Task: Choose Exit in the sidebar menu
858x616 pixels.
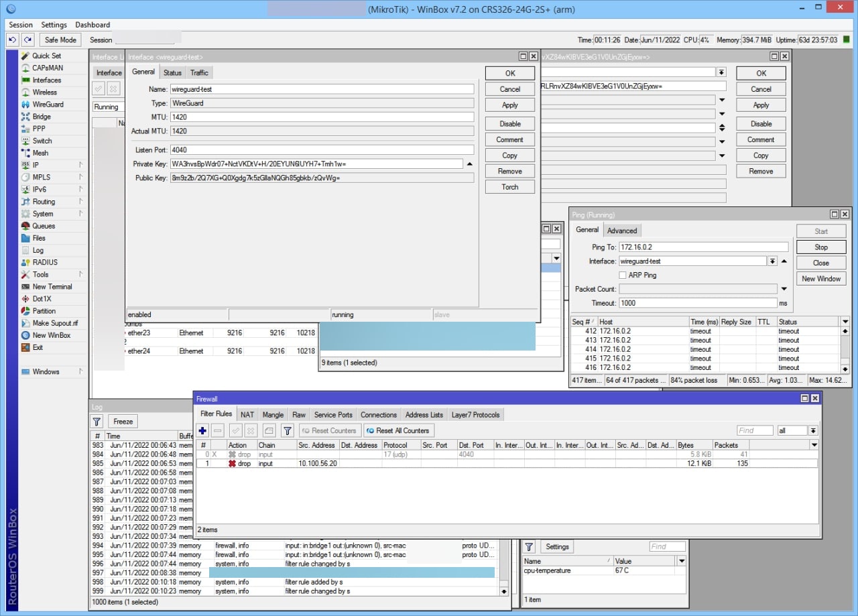Action: (38, 347)
